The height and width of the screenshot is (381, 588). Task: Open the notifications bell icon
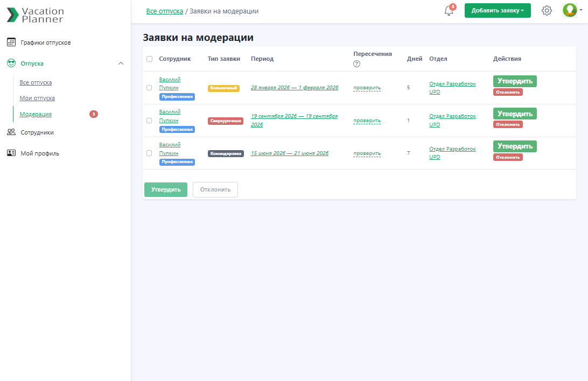449,11
